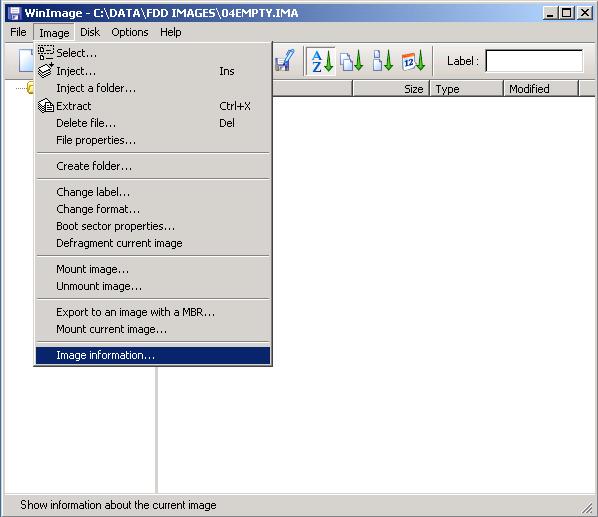Minimize the WinImage window
The height and width of the screenshot is (517, 598).
click(x=550, y=13)
